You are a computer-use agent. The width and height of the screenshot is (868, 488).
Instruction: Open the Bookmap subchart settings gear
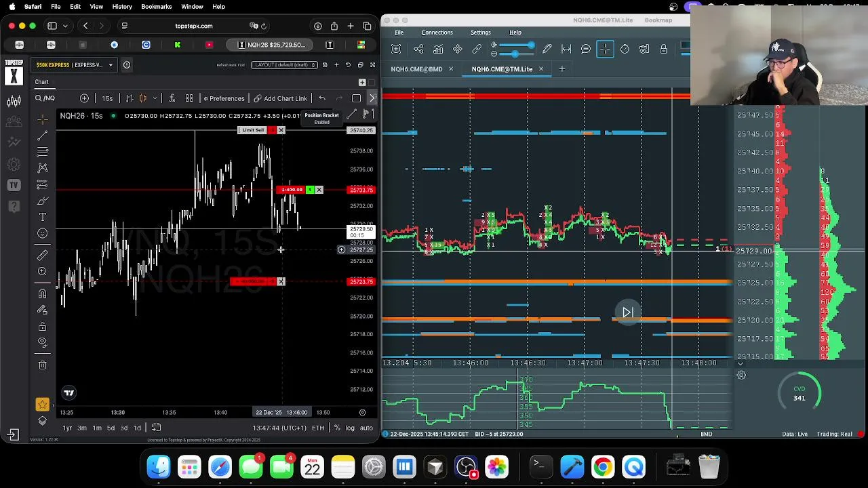(741, 375)
